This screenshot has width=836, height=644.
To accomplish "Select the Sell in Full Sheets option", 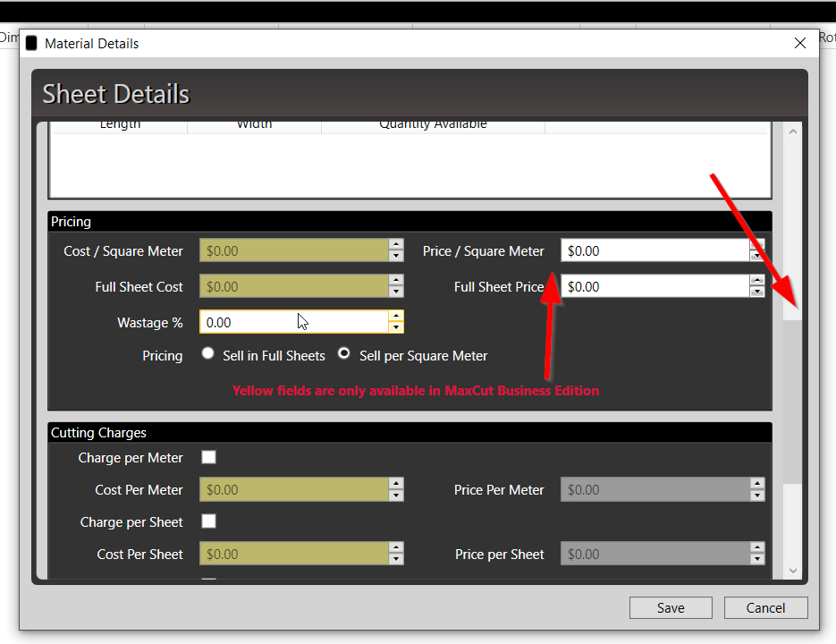I will click(208, 354).
